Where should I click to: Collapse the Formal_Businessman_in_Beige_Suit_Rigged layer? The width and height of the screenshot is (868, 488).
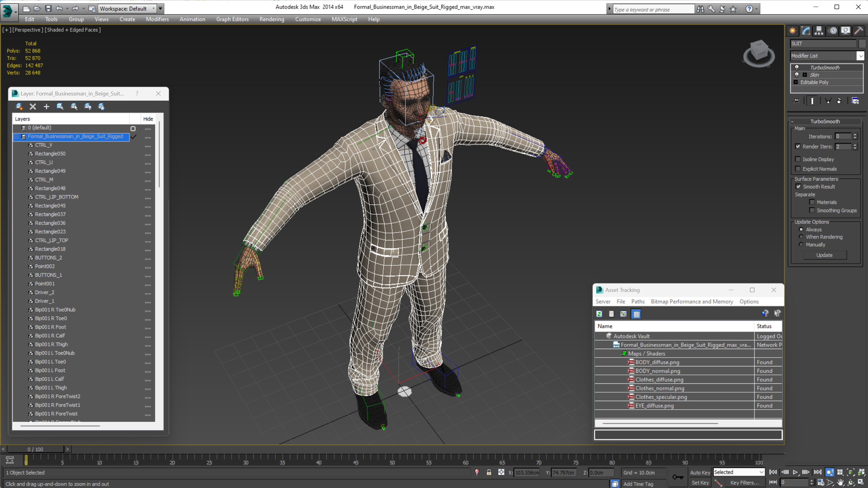pyautogui.click(x=16, y=137)
